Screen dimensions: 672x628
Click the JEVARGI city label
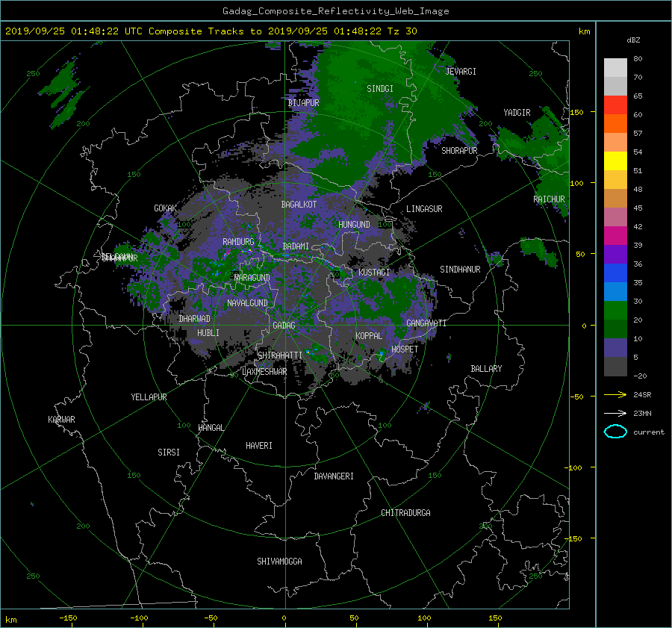[x=461, y=72]
